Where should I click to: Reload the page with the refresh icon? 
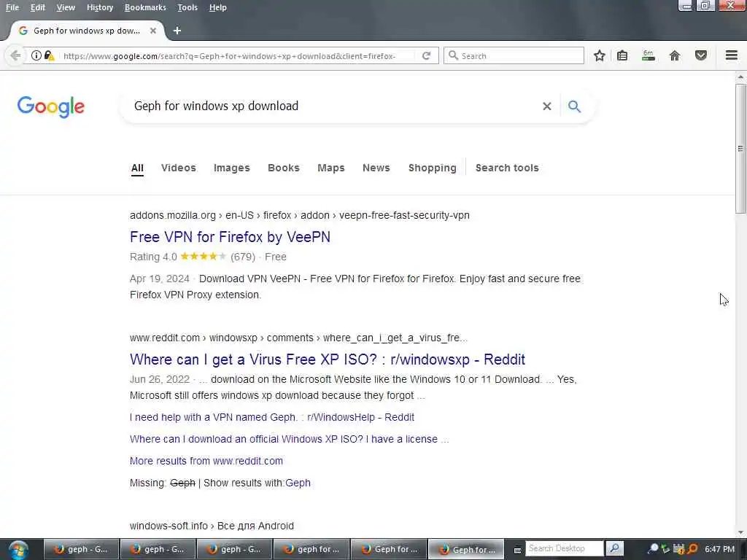[x=426, y=55]
